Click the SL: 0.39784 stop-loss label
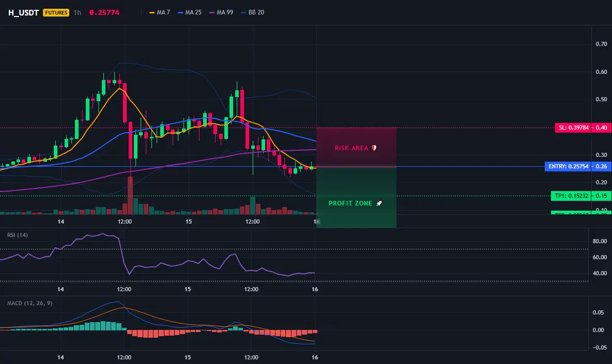612x364 pixels. click(x=573, y=128)
